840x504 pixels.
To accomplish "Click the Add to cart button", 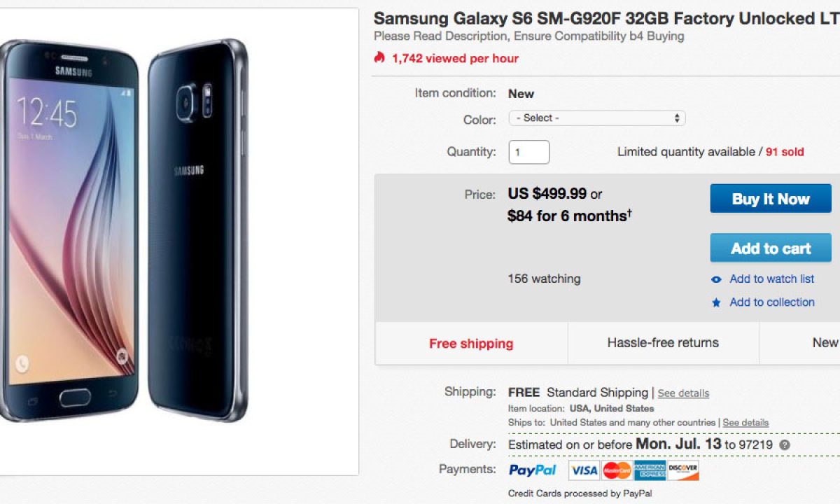I will (x=771, y=248).
